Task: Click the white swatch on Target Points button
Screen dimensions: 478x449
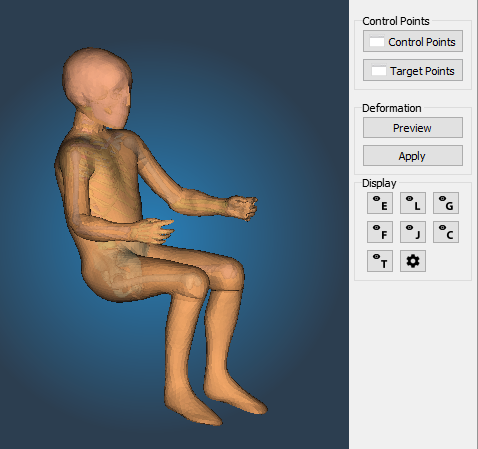Action: [x=379, y=71]
